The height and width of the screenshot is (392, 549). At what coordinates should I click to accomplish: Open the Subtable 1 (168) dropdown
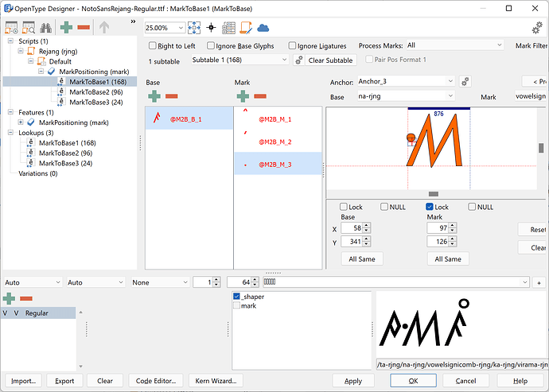tap(240, 60)
